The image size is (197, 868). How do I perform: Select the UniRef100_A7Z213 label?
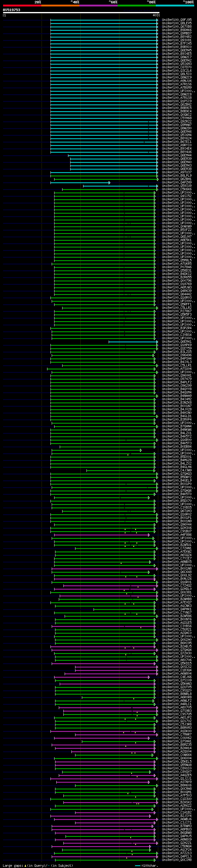tap(177, 853)
